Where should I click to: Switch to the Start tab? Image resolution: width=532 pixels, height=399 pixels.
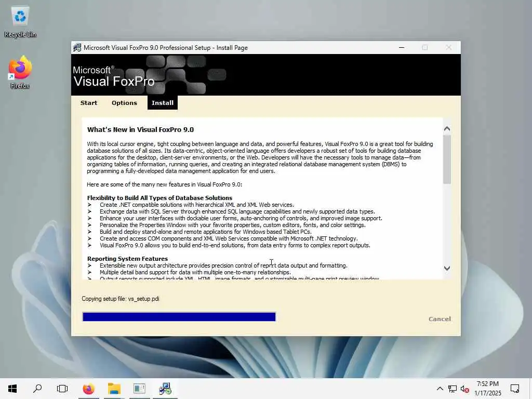tap(89, 103)
